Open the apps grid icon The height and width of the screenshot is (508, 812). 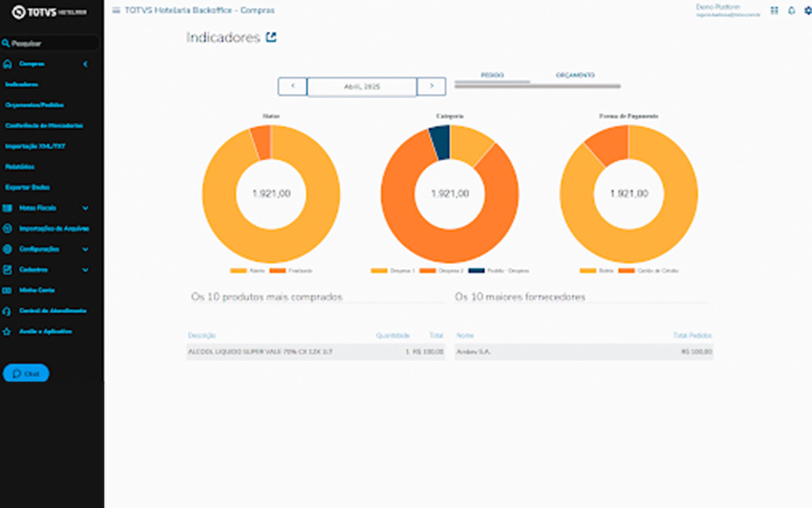pos(774,10)
